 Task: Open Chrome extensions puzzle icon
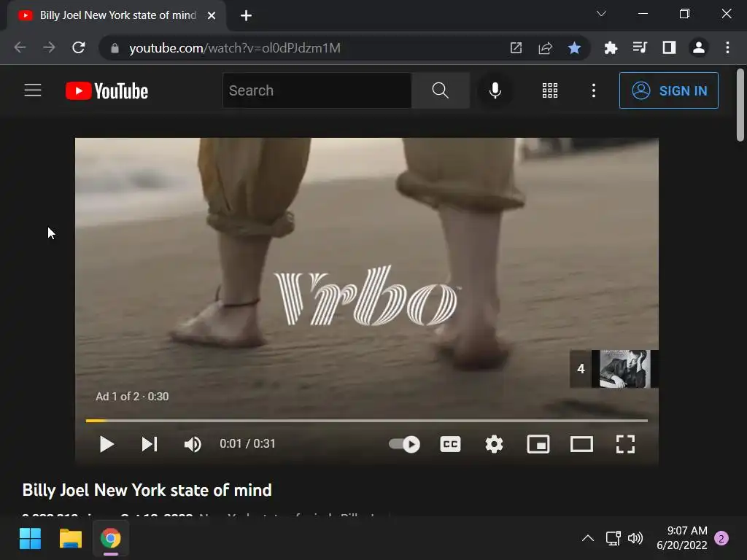pyautogui.click(x=611, y=47)
